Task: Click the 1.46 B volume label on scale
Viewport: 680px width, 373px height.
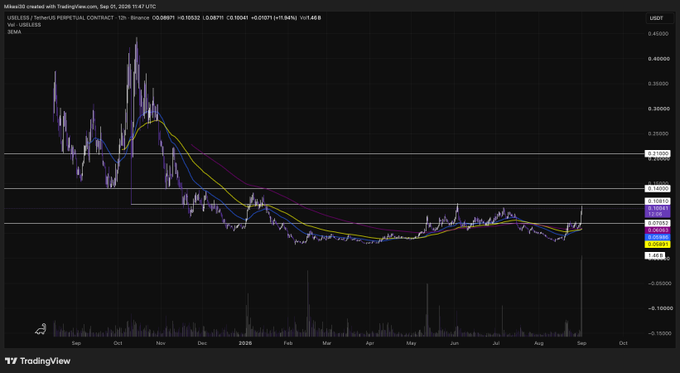Action: [655, 255]
